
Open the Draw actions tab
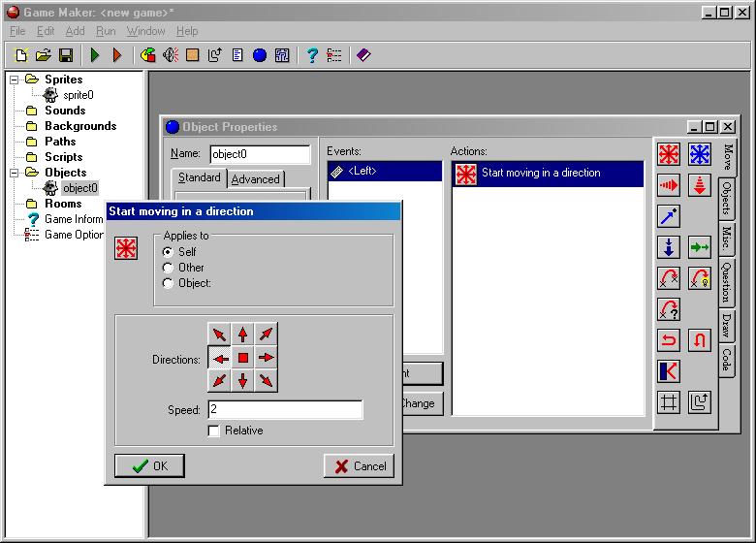coord(726,325)
